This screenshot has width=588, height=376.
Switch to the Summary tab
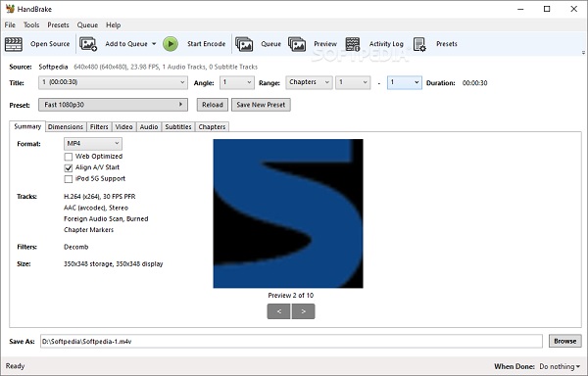tap(27, 126)
